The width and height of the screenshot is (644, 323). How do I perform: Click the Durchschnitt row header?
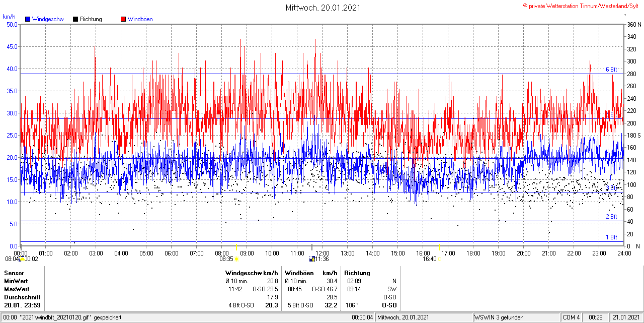point(22,297)
